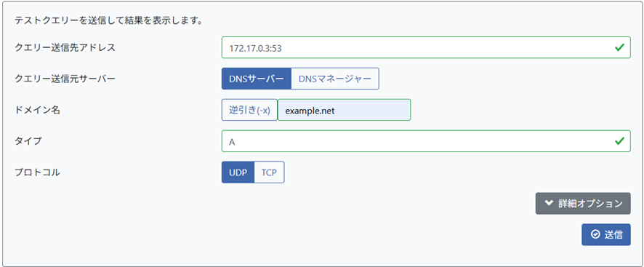The image size is (644, 267).
Task: Focus the 172.17.0.3:53 address field
Action: (426, 48)
